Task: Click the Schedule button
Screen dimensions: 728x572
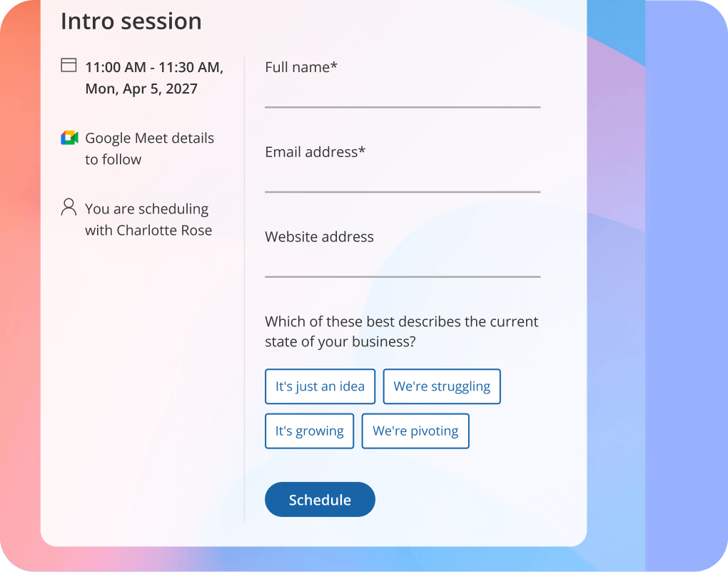Action: point(320,499)
